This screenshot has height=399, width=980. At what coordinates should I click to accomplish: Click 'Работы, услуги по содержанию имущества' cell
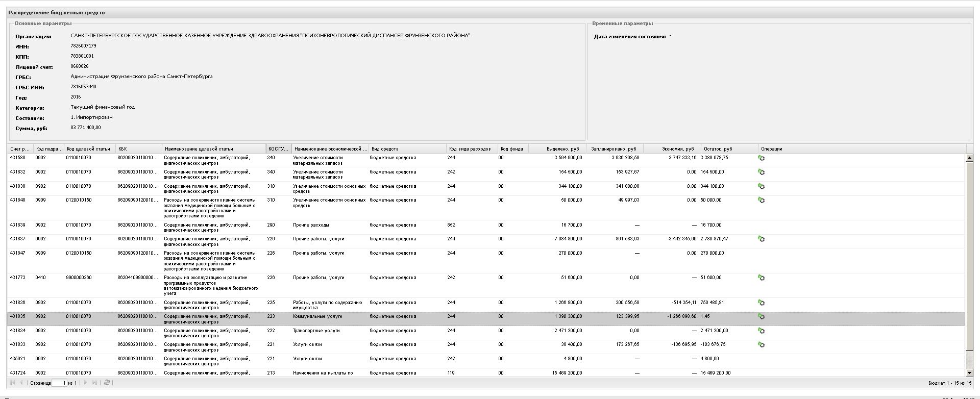click(x=327, y=305)
